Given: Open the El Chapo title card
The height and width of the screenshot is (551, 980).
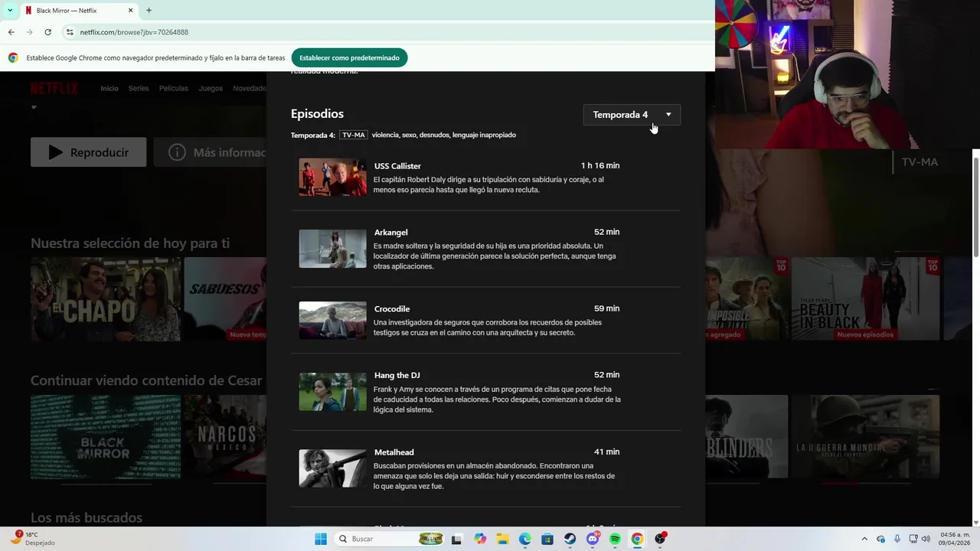Looking at the screenshot, I should [106, 299].
